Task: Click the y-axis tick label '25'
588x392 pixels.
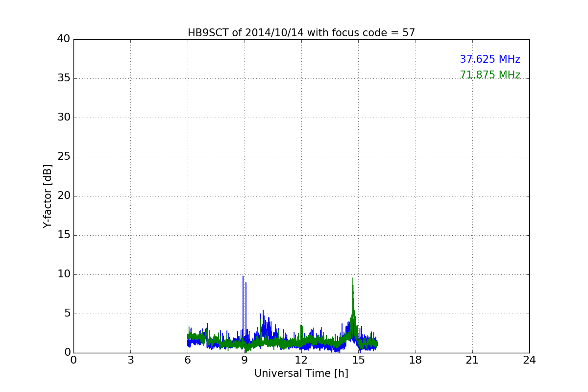Action: pyautogui.click(x=64, y=157)
